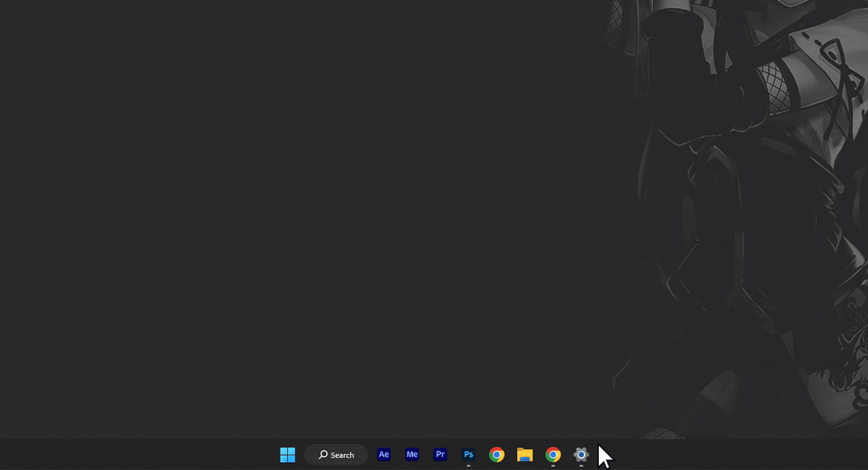Click the empty taskbar area right of Settings
This screenshot has width=868, height=470.
pyautogui.click(x=723, y=455)
